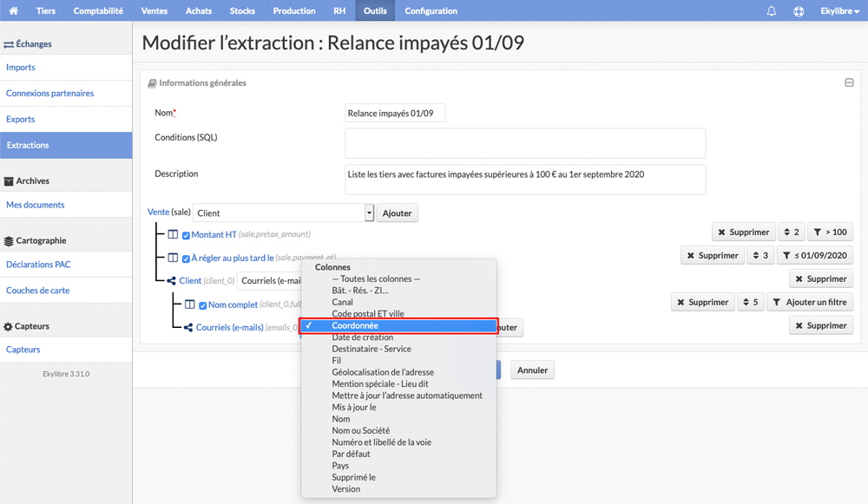Edit the > 100 filter
The width and height of the screenshot is (868, 504).
(831, 232)
